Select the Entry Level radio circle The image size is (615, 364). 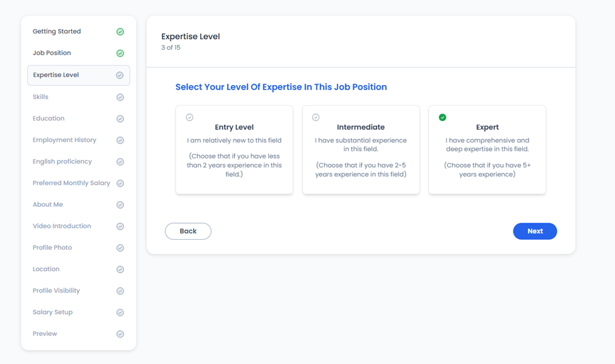pyautogui.click(x=189, y=117)
